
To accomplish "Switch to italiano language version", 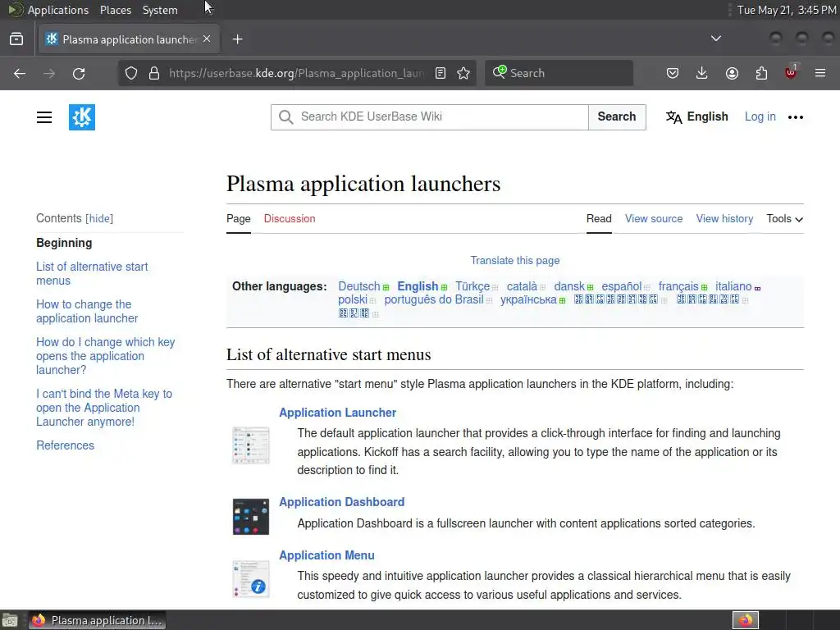I will pyautogui.click(x=733, y=286).
